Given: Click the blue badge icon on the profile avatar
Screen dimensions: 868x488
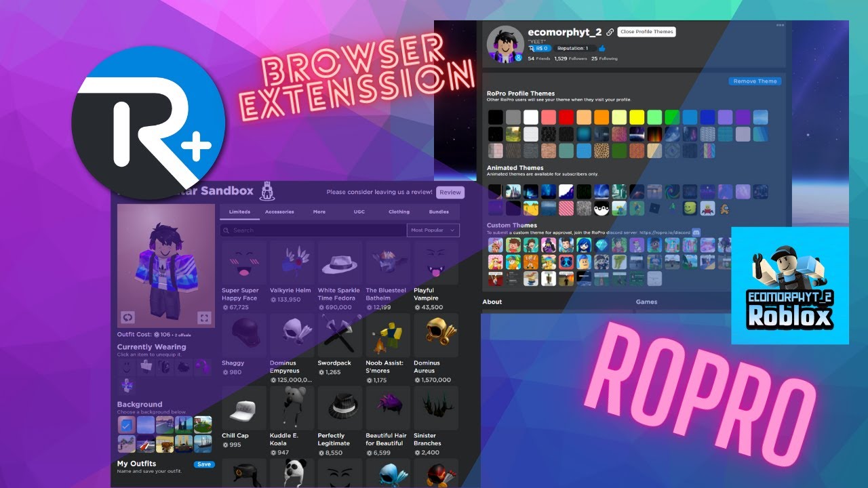Looking at the screenshot, I should [518, 58].
